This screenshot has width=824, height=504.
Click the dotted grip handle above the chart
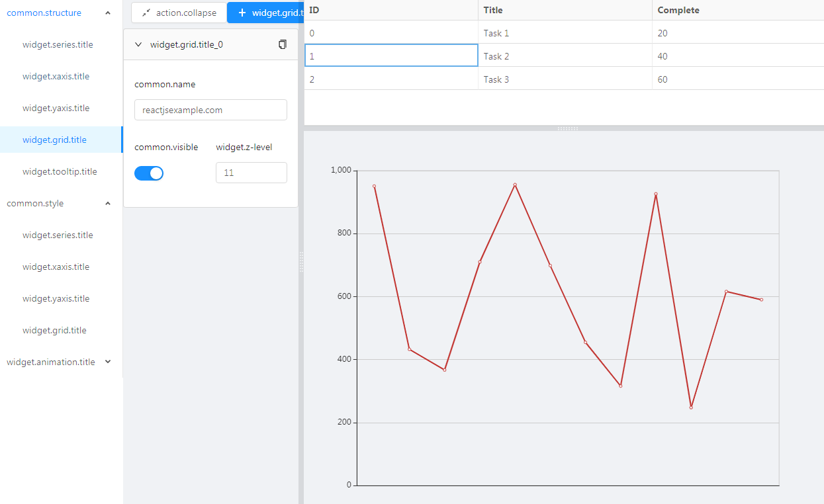tap(568, 130)
